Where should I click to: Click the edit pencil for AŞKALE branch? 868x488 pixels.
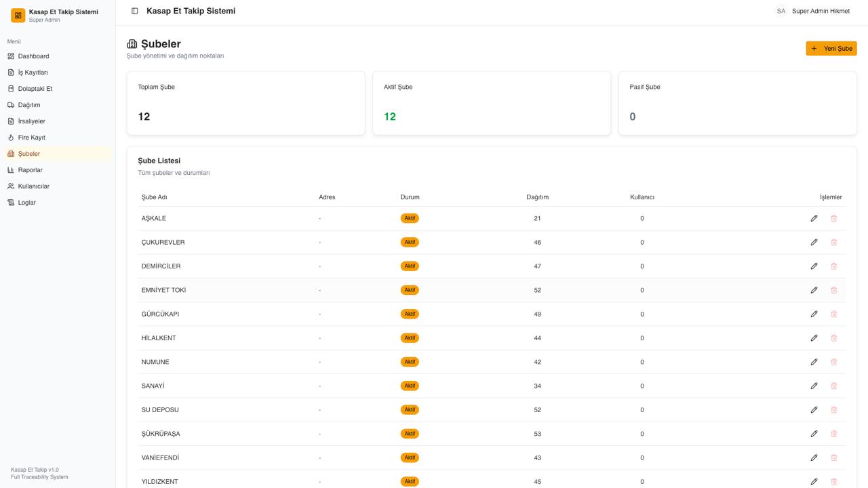814,218
